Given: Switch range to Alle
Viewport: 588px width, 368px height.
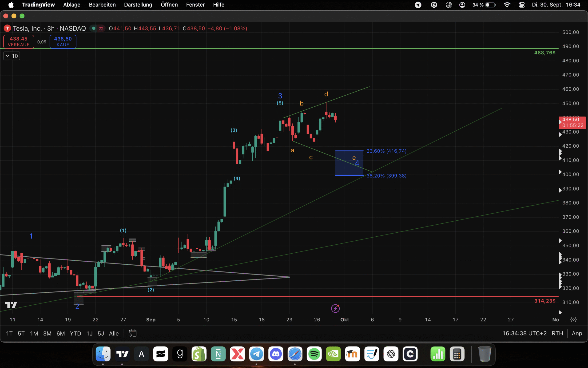Looking at the screenshot, I should [114, 333].
